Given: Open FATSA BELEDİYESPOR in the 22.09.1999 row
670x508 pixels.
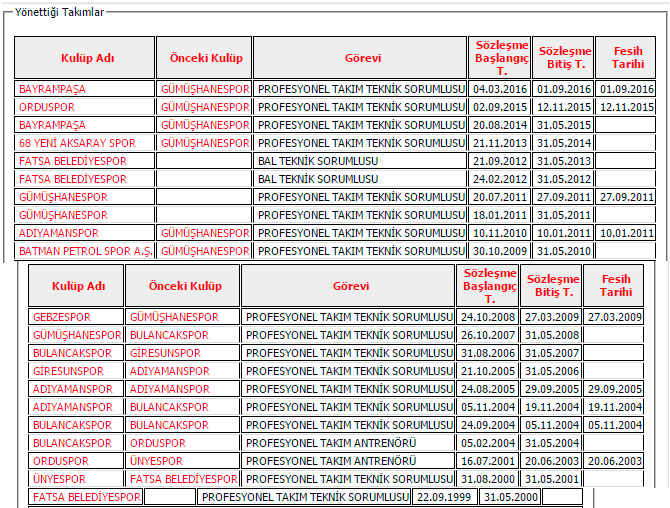Looking at the screenshot, I should 87,497.
